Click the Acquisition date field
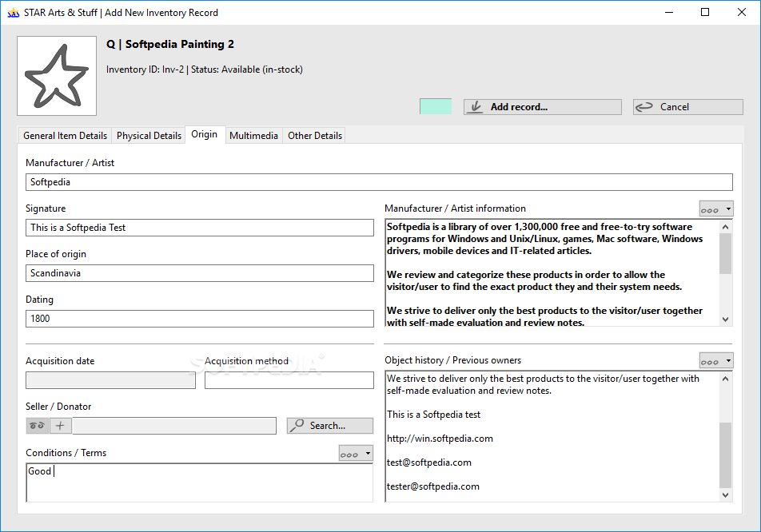761x532 pixels. point(110,380)
